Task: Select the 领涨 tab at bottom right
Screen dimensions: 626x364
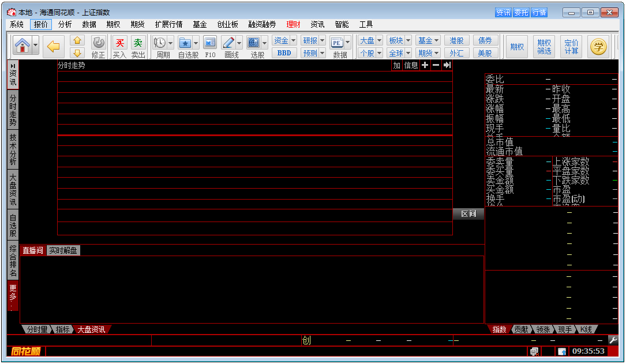Action: point(543,329)
